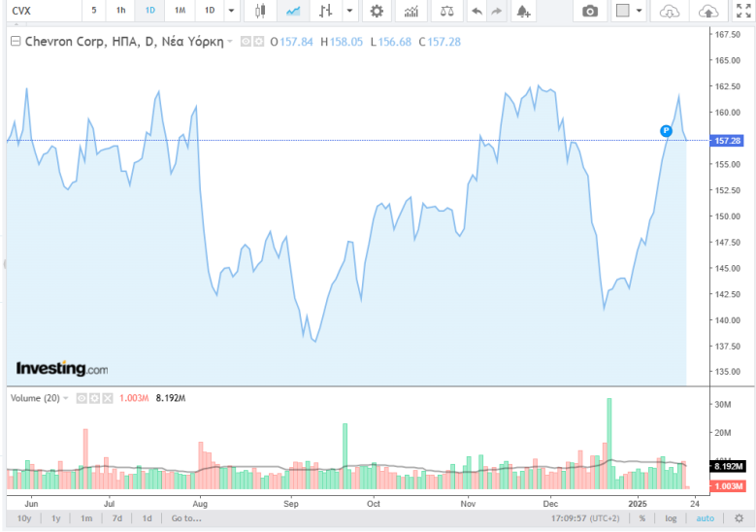
Task: Choose the bars chart style icon
Action: [326, 11]
